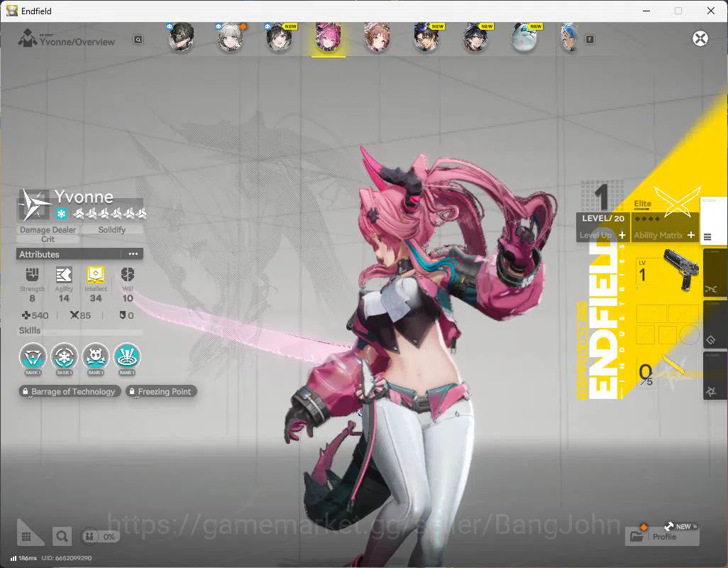Close the operator overview with the X icon
Screen dimensions: 728x568
[700, 38]
